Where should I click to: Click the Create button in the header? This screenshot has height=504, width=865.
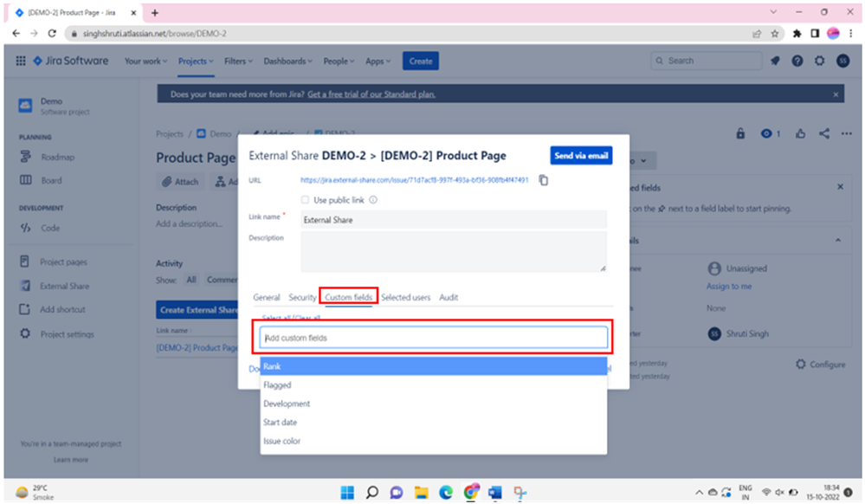click(x=420, y=61)
